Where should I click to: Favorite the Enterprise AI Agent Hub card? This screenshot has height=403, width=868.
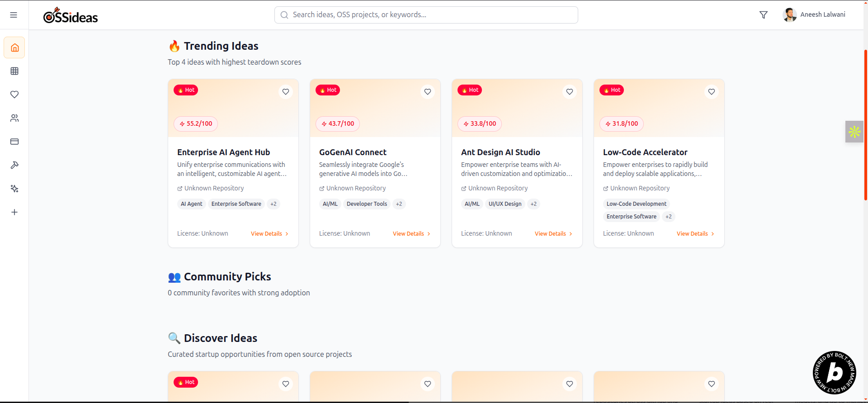286,92
